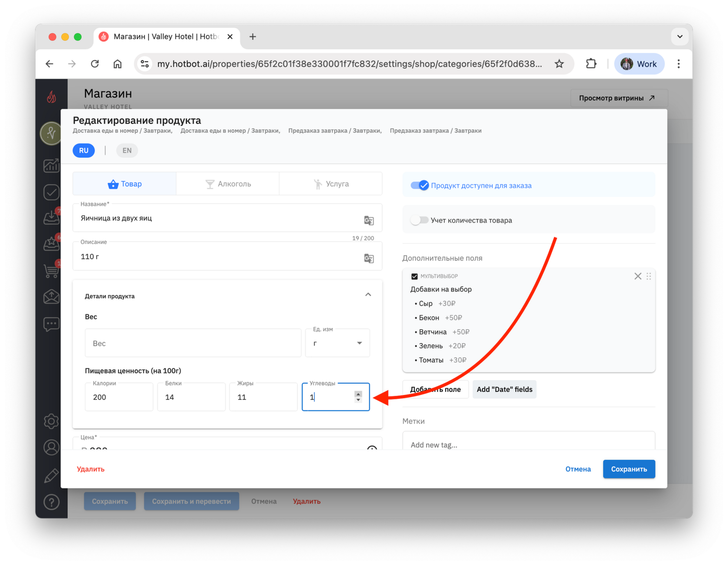Click the Бекон +50₽ option text
The height and width of the screenshot is (565, 728).
coord(440,318)
